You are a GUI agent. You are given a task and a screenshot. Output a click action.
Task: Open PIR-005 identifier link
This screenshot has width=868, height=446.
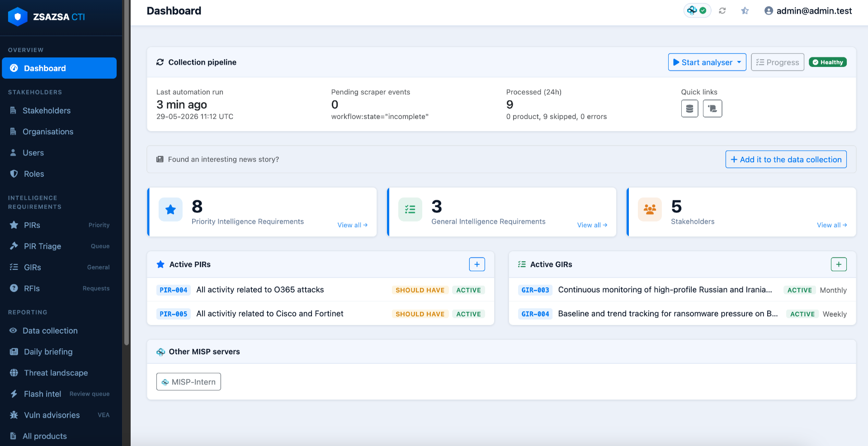174,314
